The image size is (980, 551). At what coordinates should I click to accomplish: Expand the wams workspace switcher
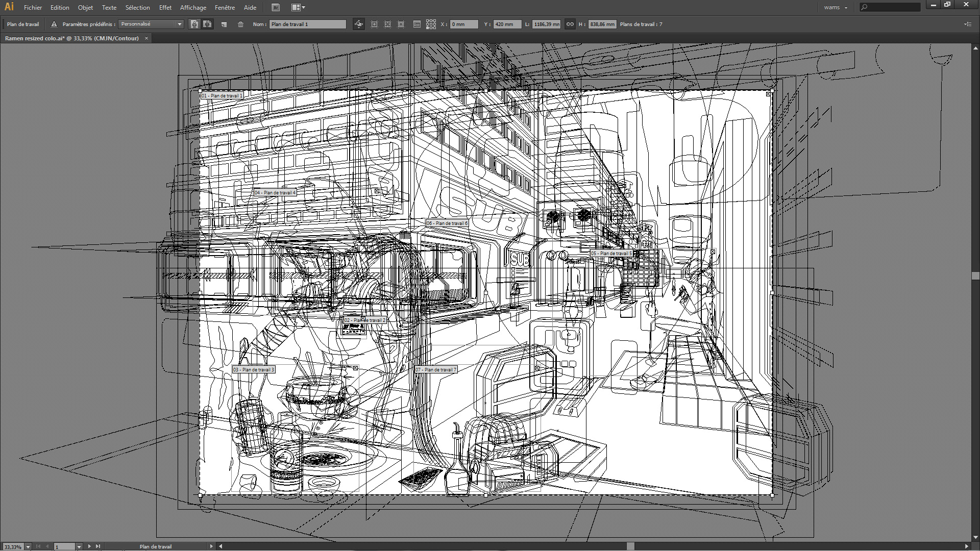[x=836, y=7]
